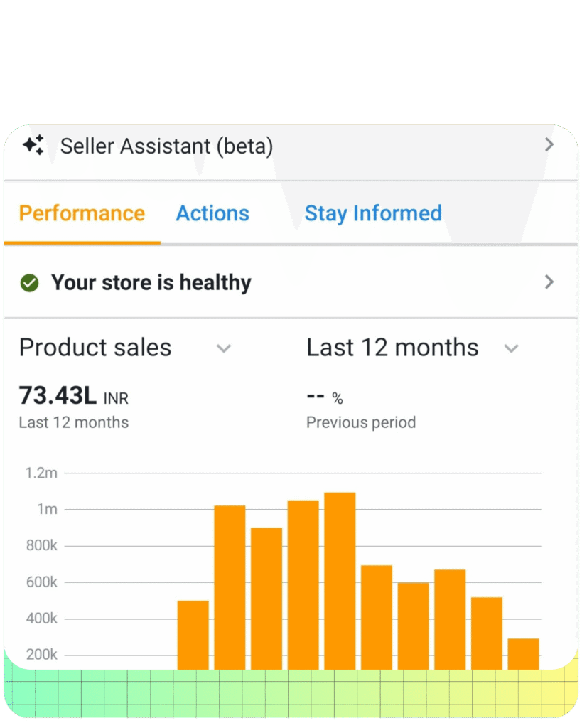Expand the store health details chevron
This screenshot has width=582, height=728.
click(549, 282)
